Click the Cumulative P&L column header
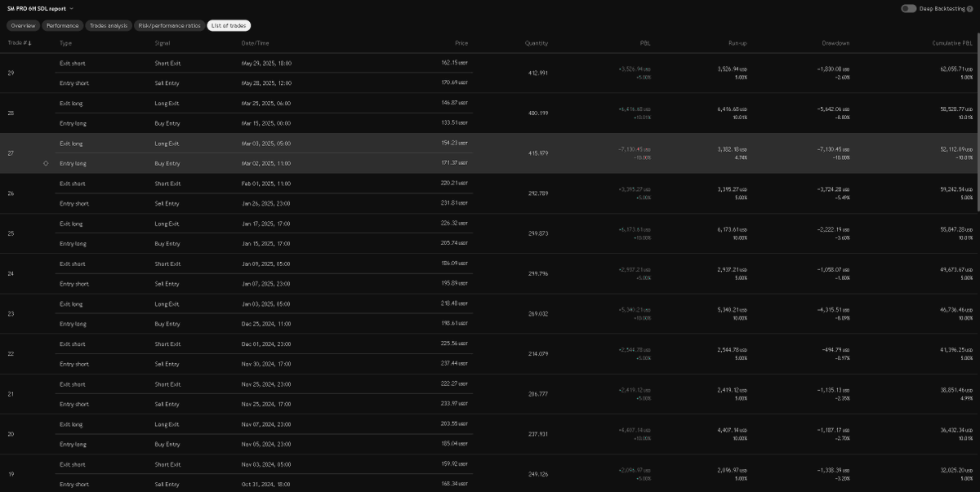This screenshot has height=492, width=980. (x=953, y=43)
